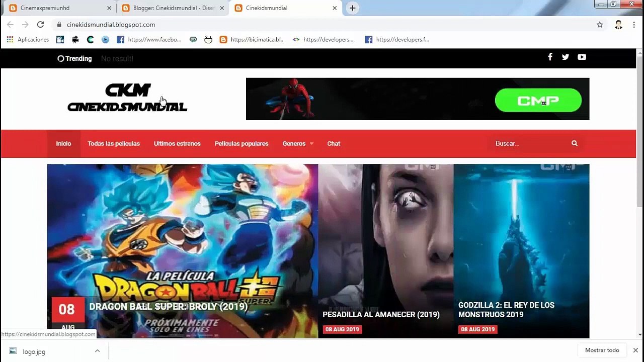Click the scrollbar down arrow

(x=639, y=334)
